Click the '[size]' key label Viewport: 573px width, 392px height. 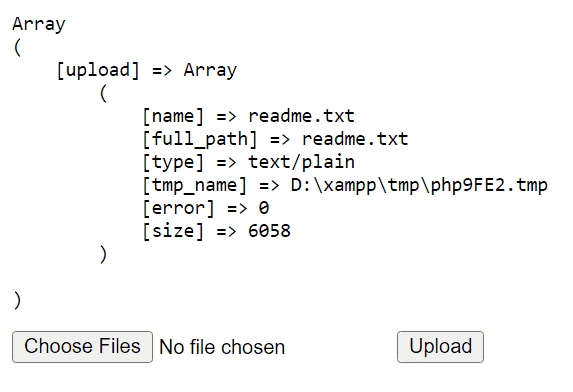pyautogui.click(x=173, y=231)
